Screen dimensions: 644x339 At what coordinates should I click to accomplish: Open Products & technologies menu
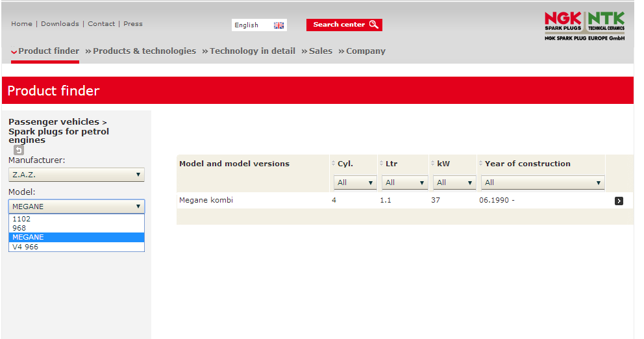point(144,51)
